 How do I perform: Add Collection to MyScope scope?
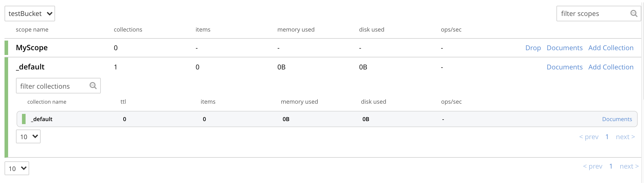(611, 48)
